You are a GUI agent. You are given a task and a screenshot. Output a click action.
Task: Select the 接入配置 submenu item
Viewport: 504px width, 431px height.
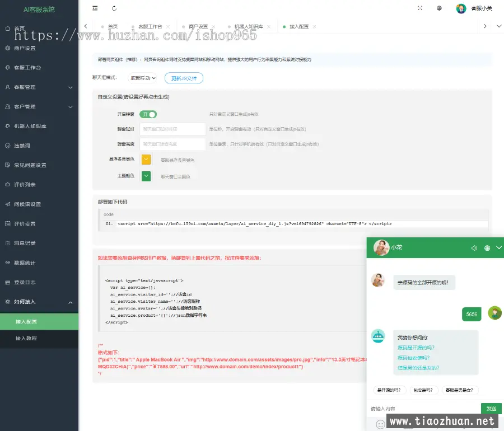coord(39,321)
